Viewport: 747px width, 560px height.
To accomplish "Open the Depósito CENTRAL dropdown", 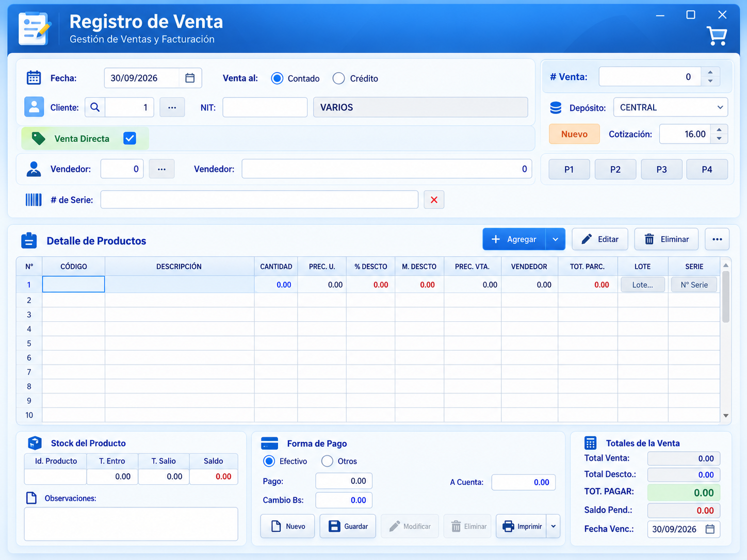I will (671, 107).
